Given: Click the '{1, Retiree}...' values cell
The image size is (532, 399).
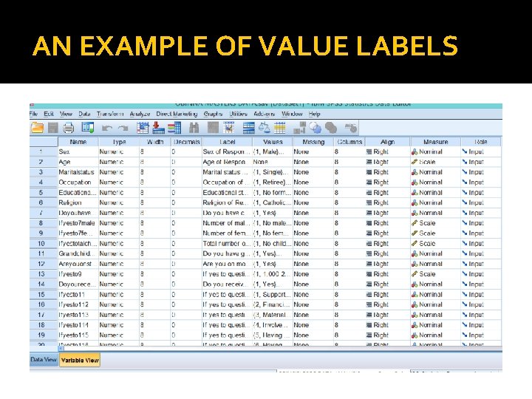Looking at the screenshot, I should (x=273, y=183).
